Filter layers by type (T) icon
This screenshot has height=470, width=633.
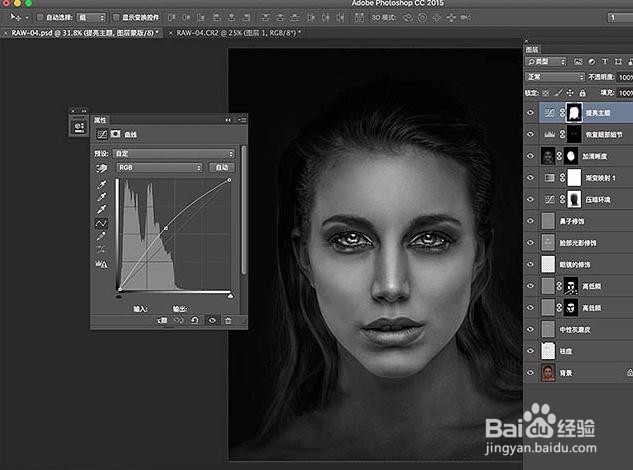[x=605, y=62]
